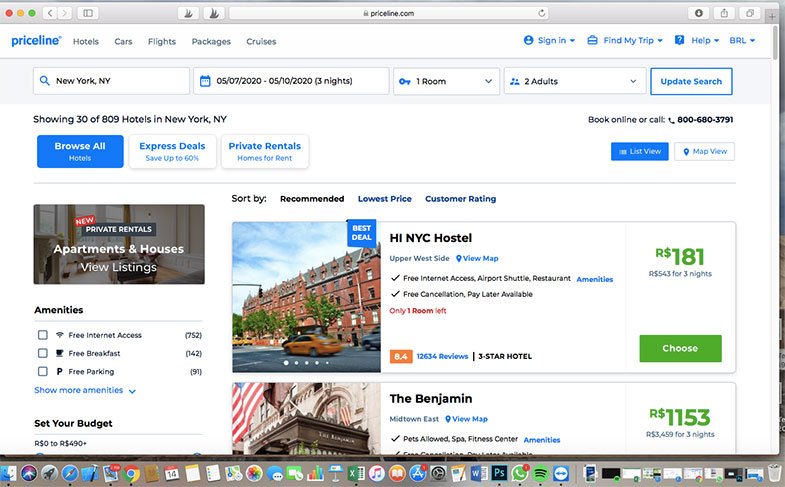Show all tabs button in Safari
The image size is (785, 487).
tap(749, 13)
